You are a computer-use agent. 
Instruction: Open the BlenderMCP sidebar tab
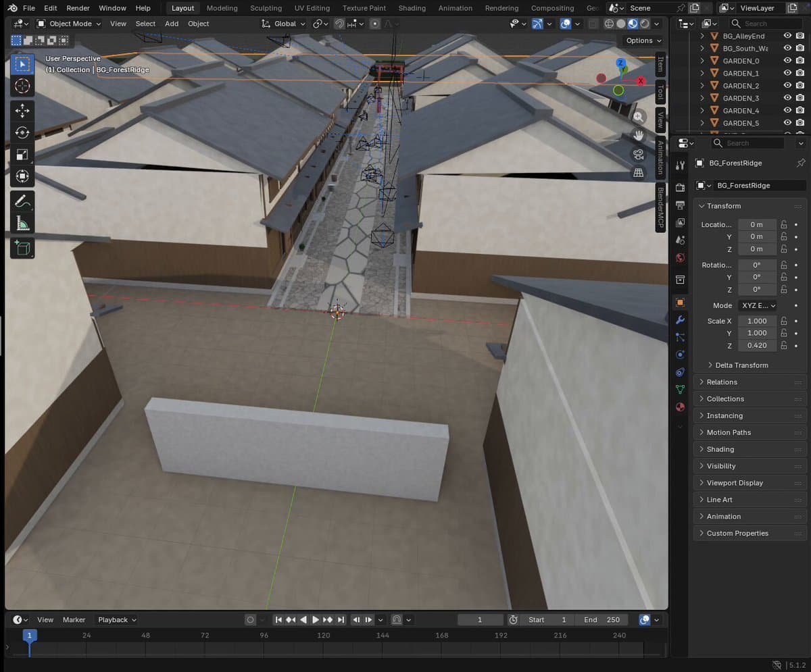[660, 209]
